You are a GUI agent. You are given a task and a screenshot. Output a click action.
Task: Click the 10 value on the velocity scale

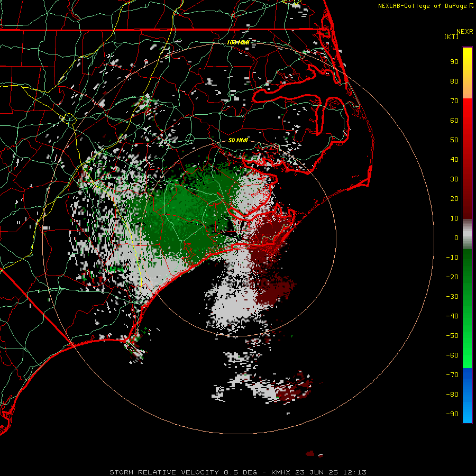(x=454, y=218)
